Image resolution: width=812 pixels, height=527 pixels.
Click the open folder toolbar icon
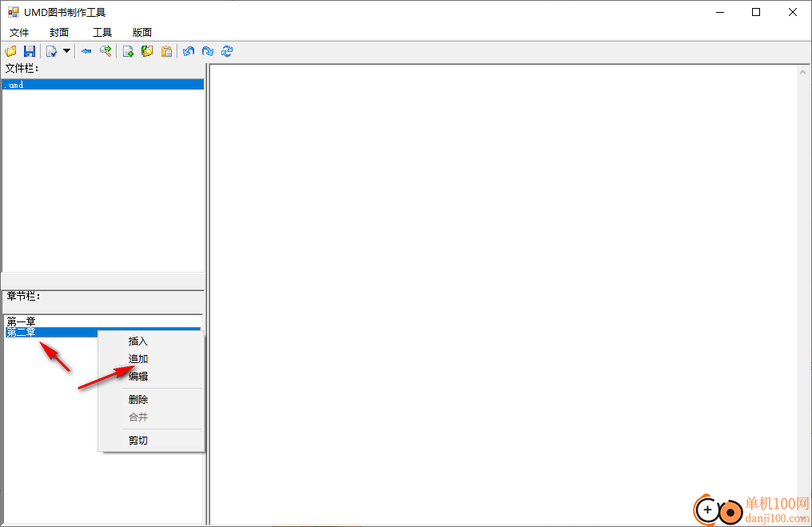tap(11, 51)
